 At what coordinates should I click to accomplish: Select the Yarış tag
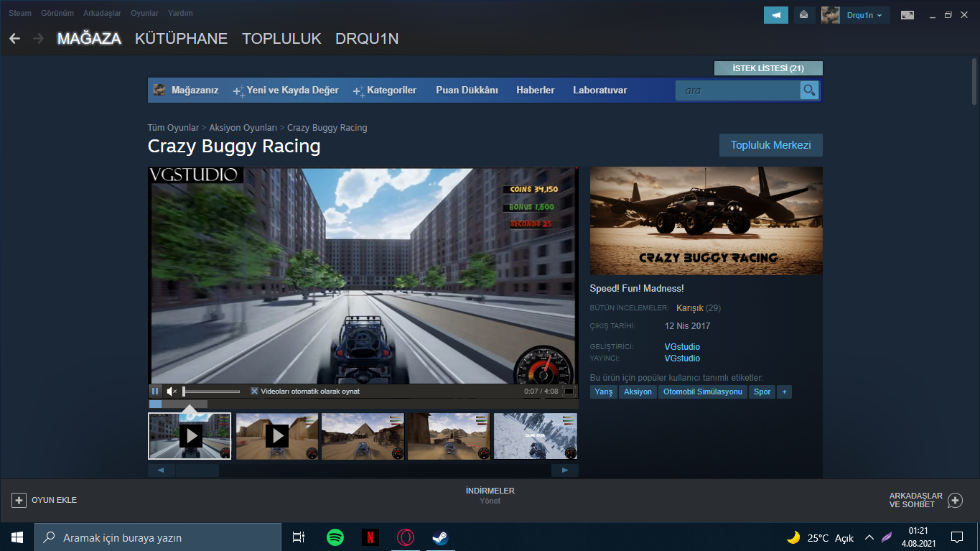[x=604, y=392]
